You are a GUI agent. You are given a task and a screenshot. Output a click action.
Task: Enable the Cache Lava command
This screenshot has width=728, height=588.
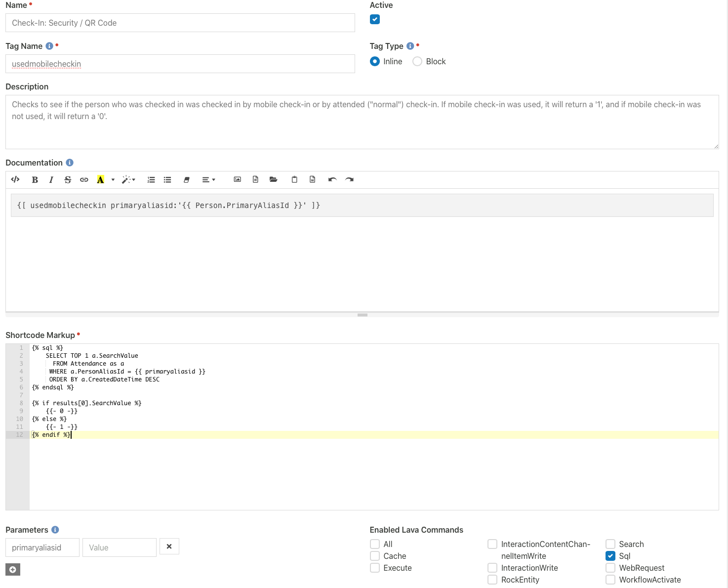pos(375,556)
